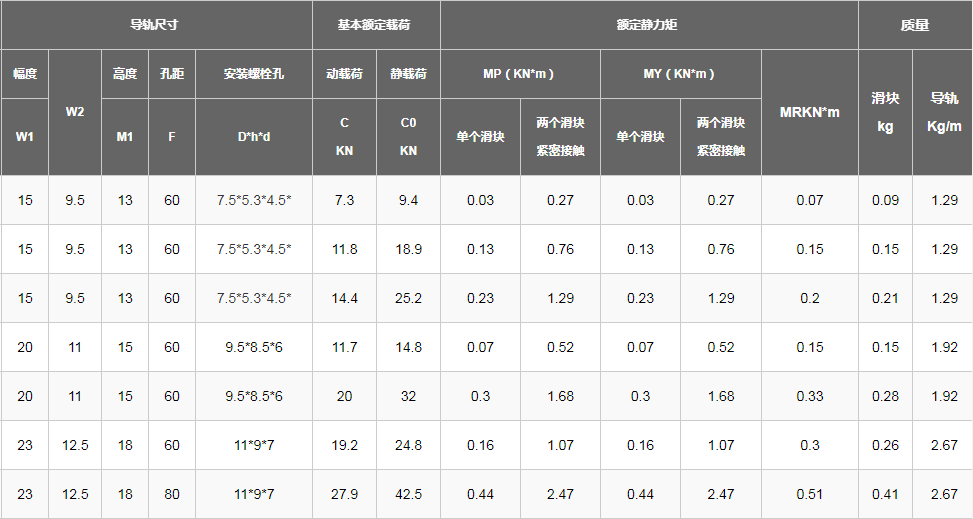Click the 安装螺栓孔 header cell

pos(254,74)
